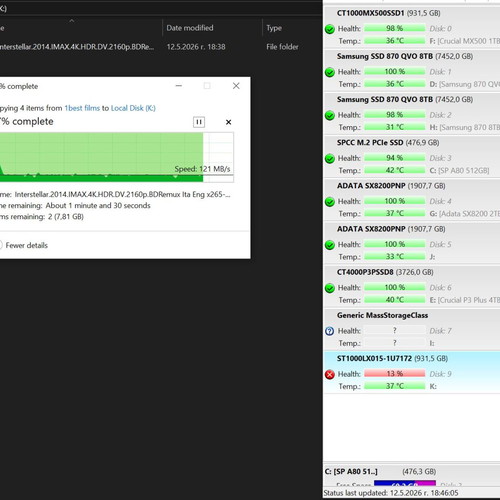The height and width of the screenshot is (500, 500).
Task: Sort files by Date modified column
Action: point(190,28)
